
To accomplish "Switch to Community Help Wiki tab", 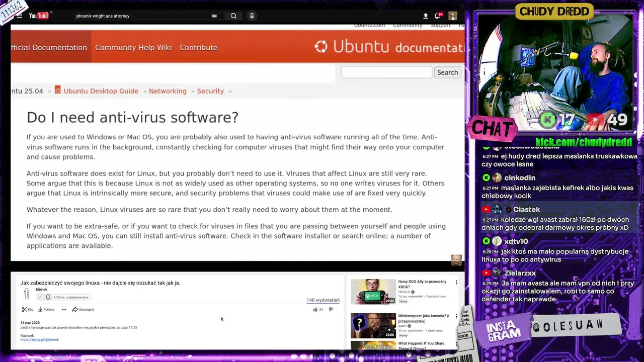I will [133, 47].
